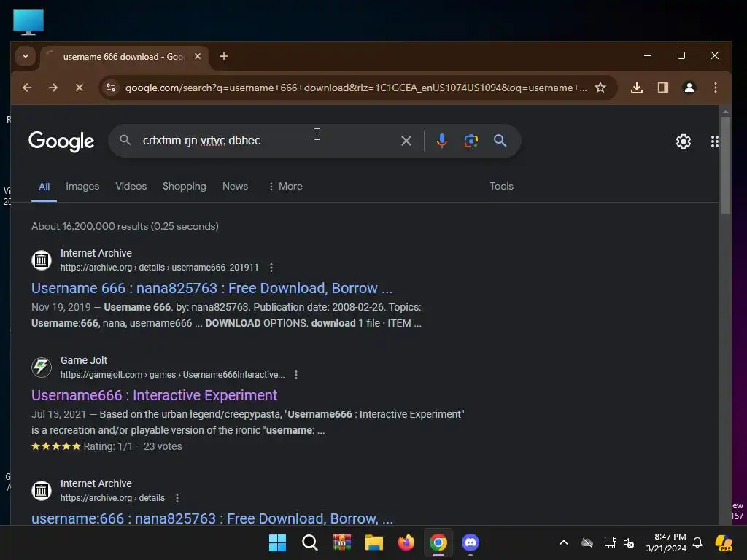Open site information icon in address bar
747x560 pixels.
pos(111,87)
